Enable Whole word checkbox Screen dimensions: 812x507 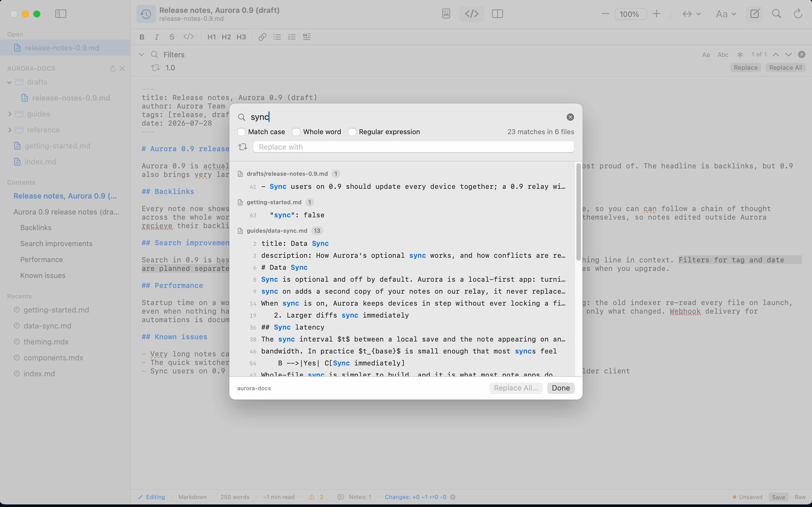click(296, 132)
